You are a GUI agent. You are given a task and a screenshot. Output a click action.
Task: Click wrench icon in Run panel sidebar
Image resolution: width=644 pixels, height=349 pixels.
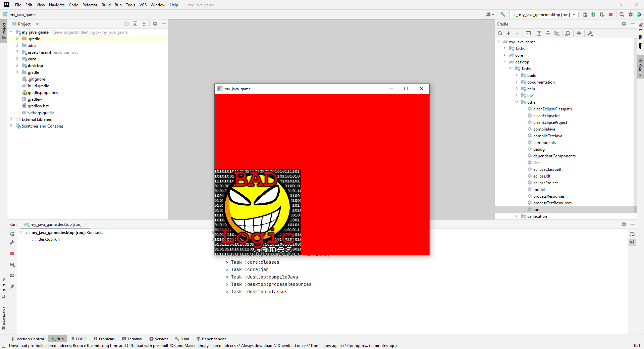[12, 242]
